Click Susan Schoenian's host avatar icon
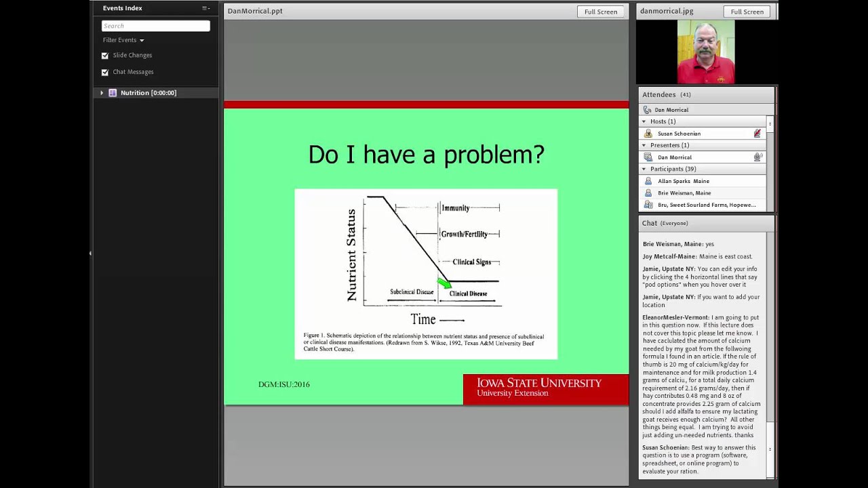This screenshot has height=488, width=868. (x=648, y=134)
